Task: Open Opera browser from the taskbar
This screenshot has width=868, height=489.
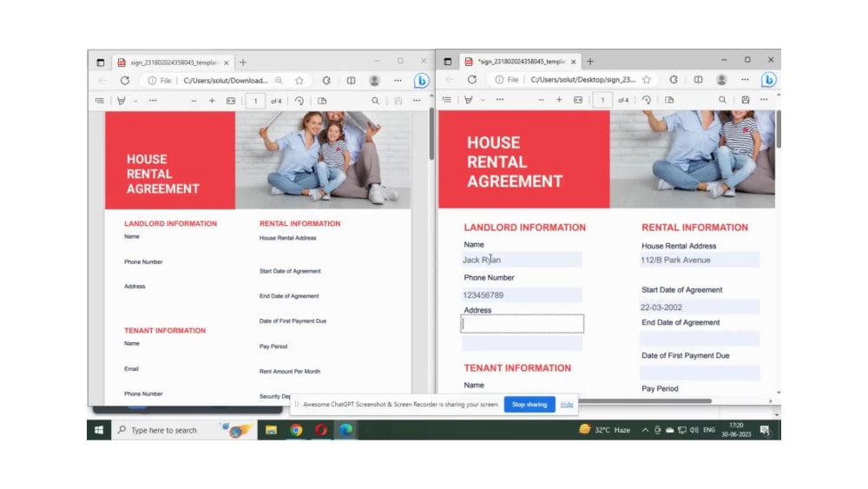Action: pyautogui.click(x=321, y=430)
